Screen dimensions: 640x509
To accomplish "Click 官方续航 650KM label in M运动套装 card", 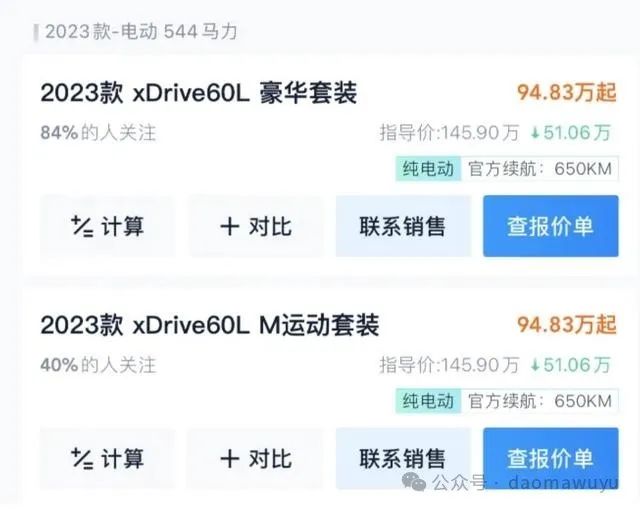I will point(540,401).
